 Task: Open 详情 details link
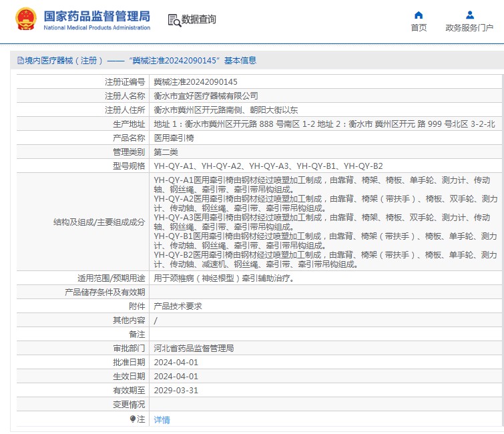pos(162,419)
